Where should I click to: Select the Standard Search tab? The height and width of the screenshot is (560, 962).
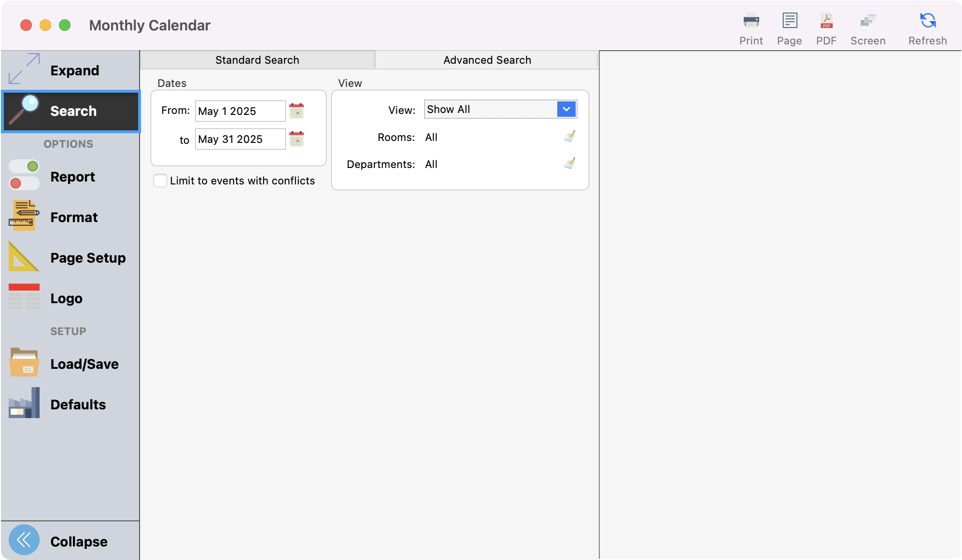(x=257, y=60)
